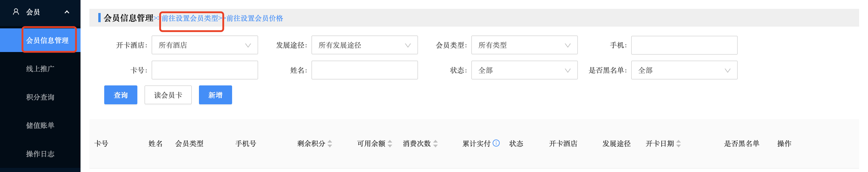Click the 查询 button
The width and height of the screenshot is (868, 172).
[x=120, y=95]
